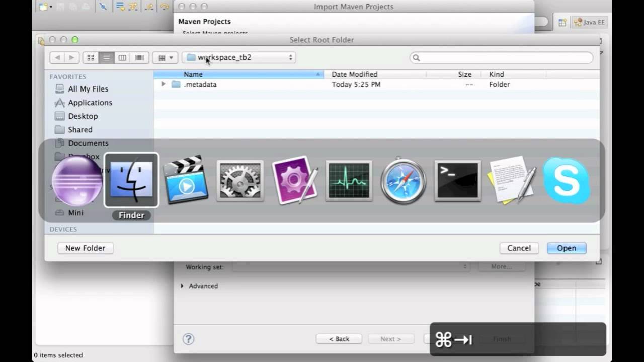644x362 pixels.
Task: Open Applications in the sidebar
Action: [90, 103]
